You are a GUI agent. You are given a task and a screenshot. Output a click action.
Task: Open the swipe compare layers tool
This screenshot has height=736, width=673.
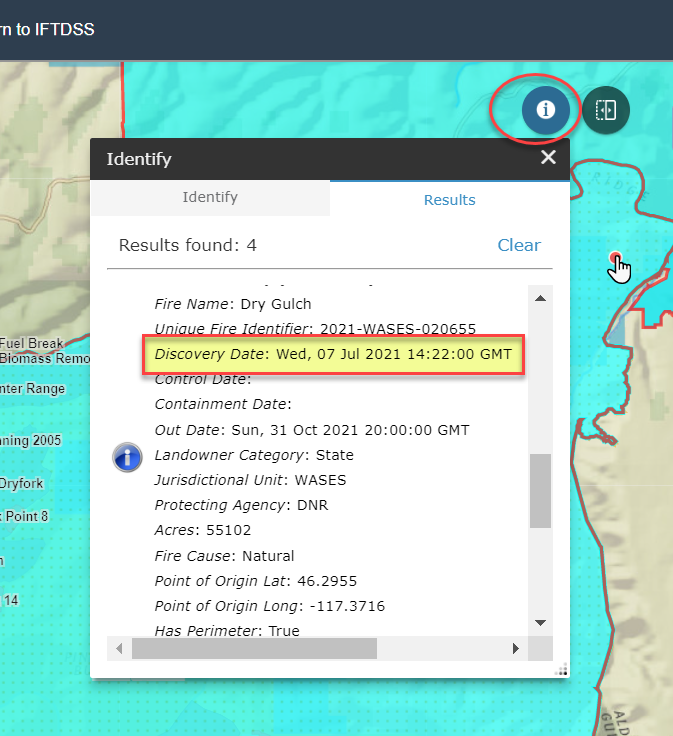(x=606, y=110)
